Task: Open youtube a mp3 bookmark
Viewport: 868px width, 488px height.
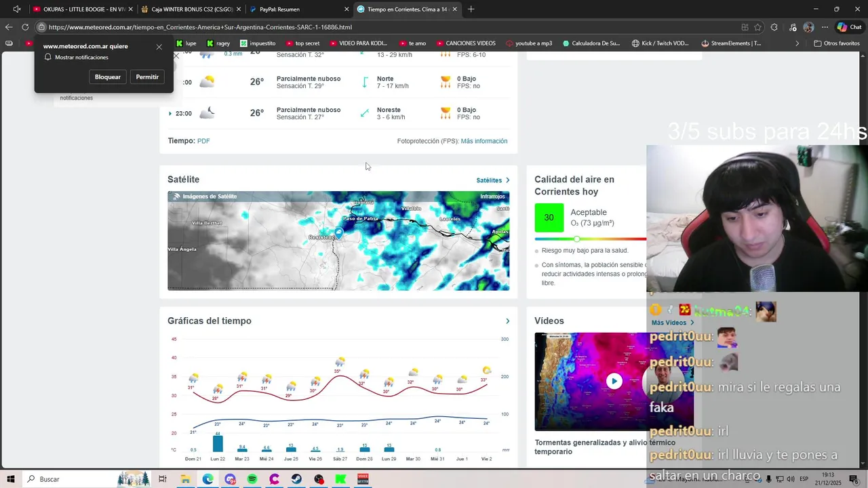Action: 528,43
